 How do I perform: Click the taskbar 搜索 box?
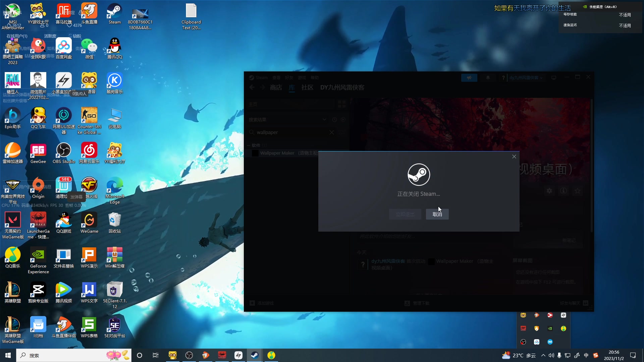[74, 355]
